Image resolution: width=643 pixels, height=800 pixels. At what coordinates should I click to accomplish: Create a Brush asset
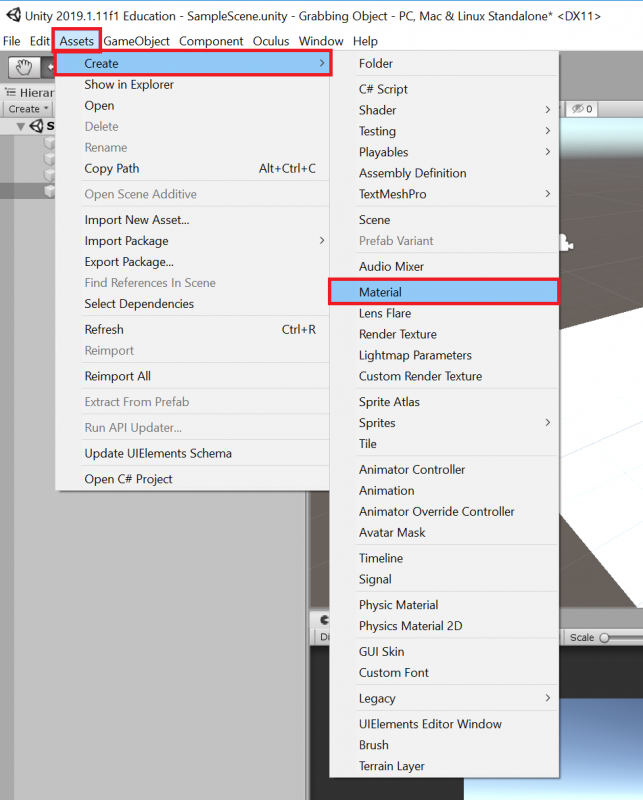pos(444,745)
